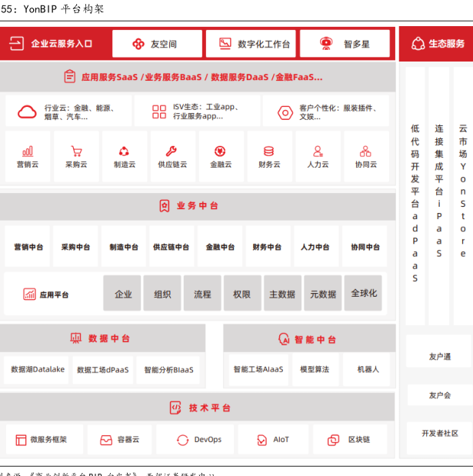
Task: Click the 智能中台 AI icon
Action: click(284, 339)
